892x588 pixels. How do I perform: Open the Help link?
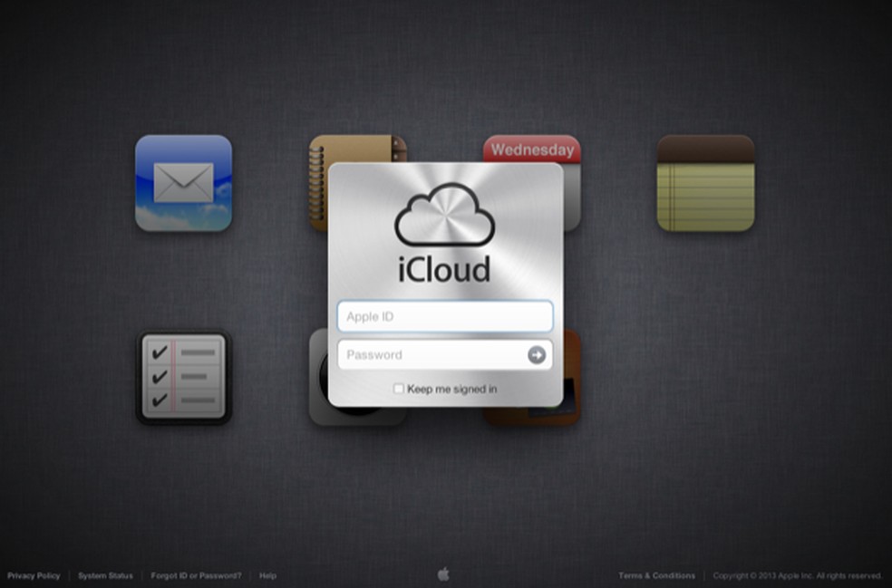267,575
